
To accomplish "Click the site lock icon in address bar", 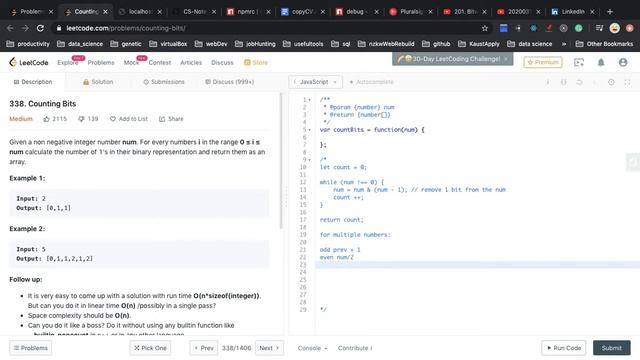I will point(59,28).
